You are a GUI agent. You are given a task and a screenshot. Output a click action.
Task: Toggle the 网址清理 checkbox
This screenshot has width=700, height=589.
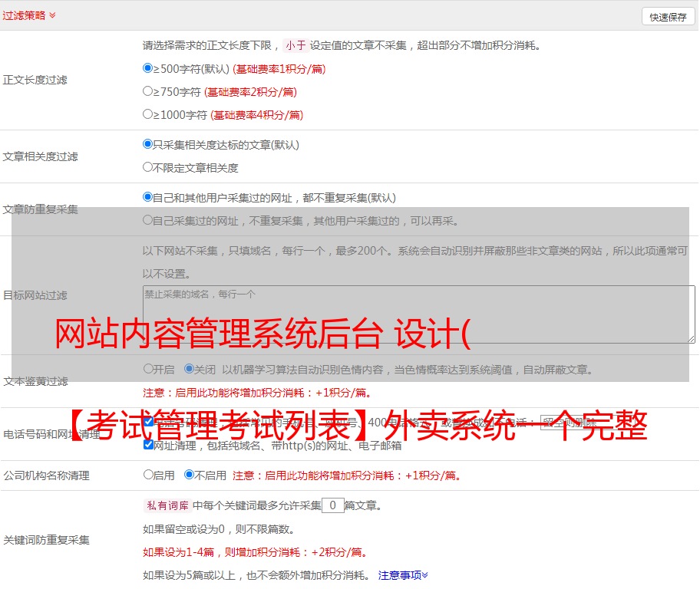click(x=148, y=445)
